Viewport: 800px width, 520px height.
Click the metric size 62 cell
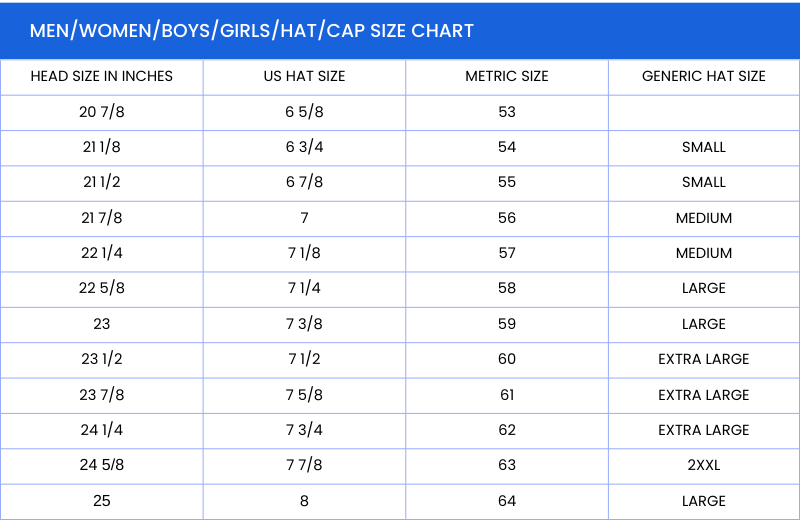pyautogui.click(x=507, y=430)
